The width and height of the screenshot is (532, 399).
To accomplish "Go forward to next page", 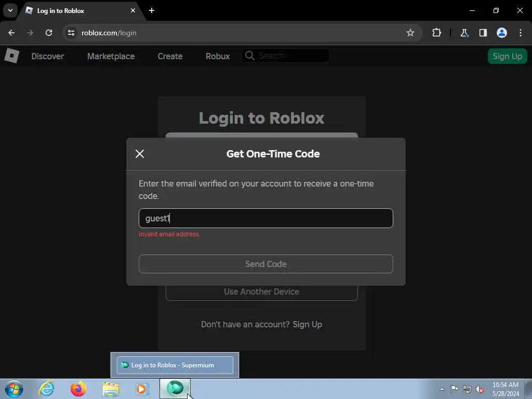I will (x=30, y=33).
